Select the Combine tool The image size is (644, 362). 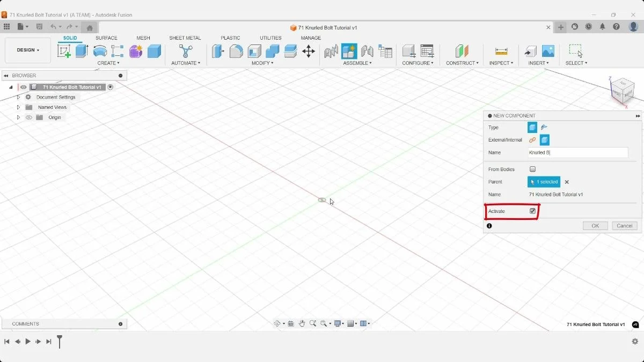tap(272, 51)
